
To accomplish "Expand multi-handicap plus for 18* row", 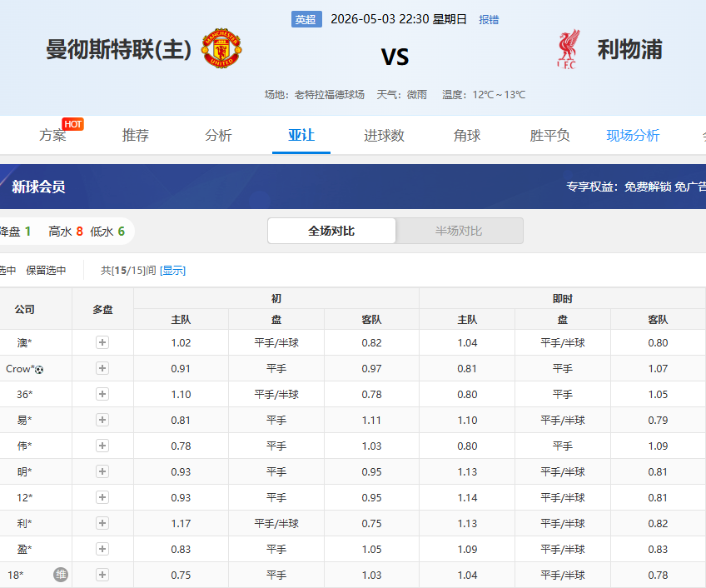I will (102, 575).
